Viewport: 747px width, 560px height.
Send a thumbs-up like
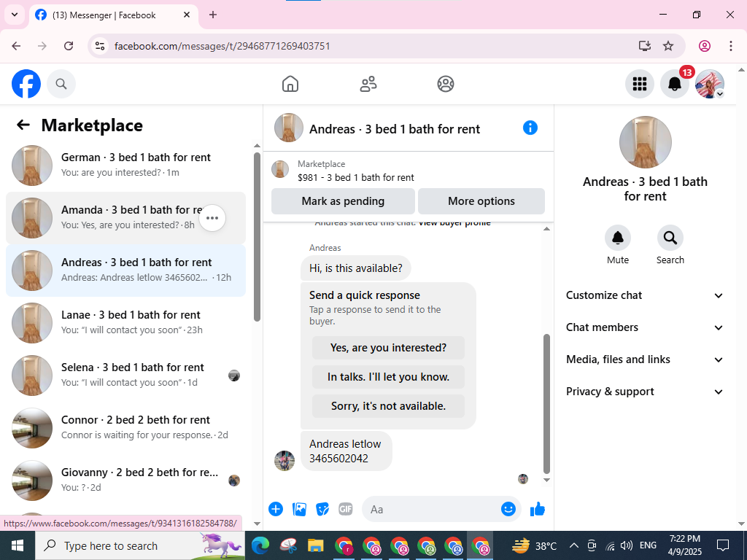click(538, 509)
